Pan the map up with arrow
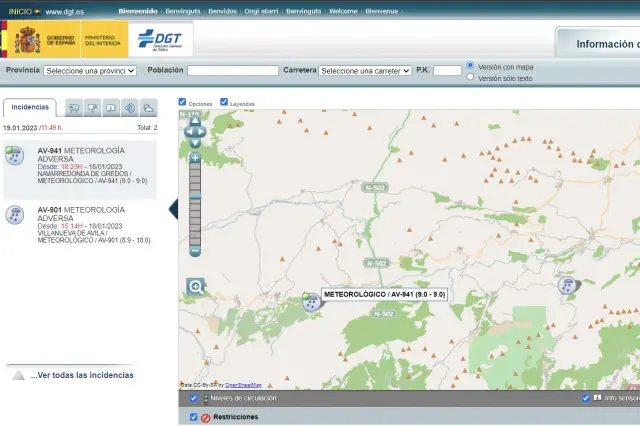This screenshot has width=640, height=426. 195,120
